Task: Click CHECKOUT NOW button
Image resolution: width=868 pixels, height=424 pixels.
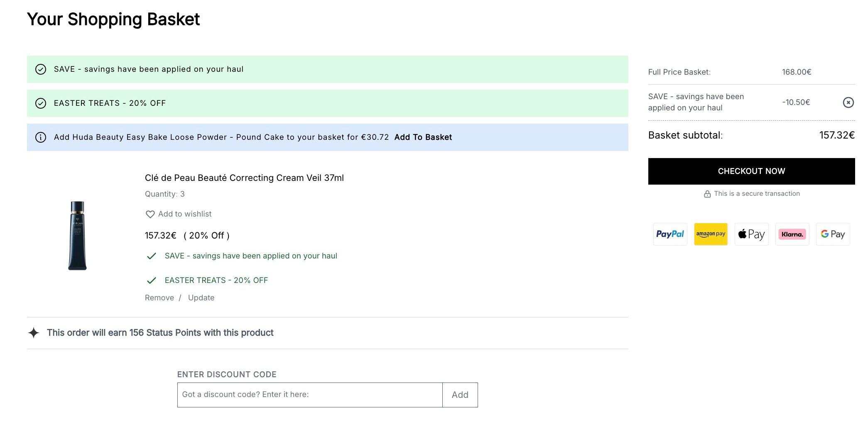Action: (751, 171)
